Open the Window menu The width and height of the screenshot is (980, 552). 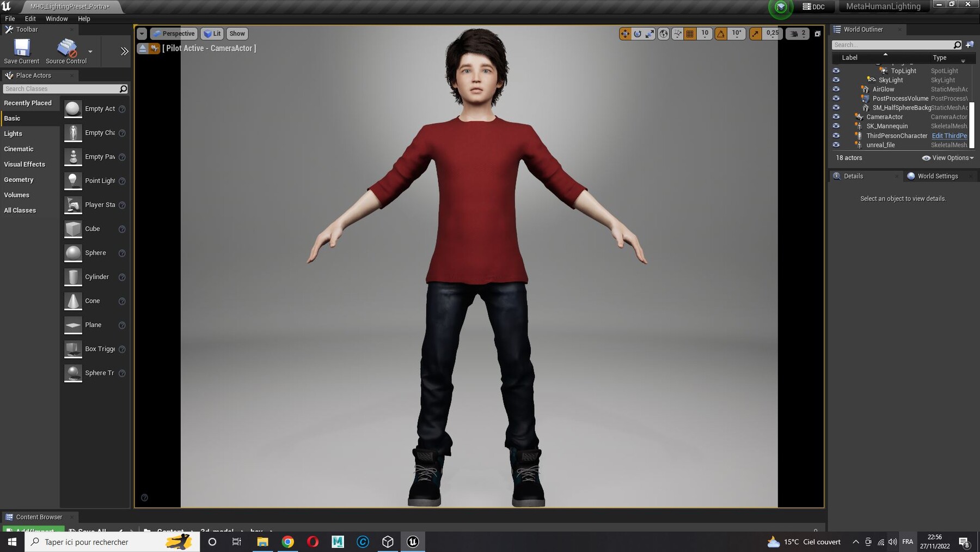coord(56,18)
